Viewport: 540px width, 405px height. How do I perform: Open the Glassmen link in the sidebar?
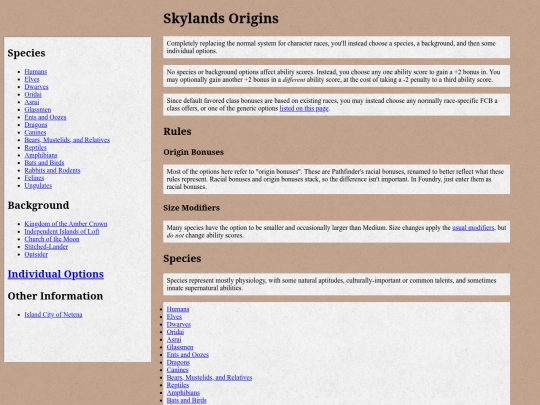pyautogui.click(x=38, y=110)
